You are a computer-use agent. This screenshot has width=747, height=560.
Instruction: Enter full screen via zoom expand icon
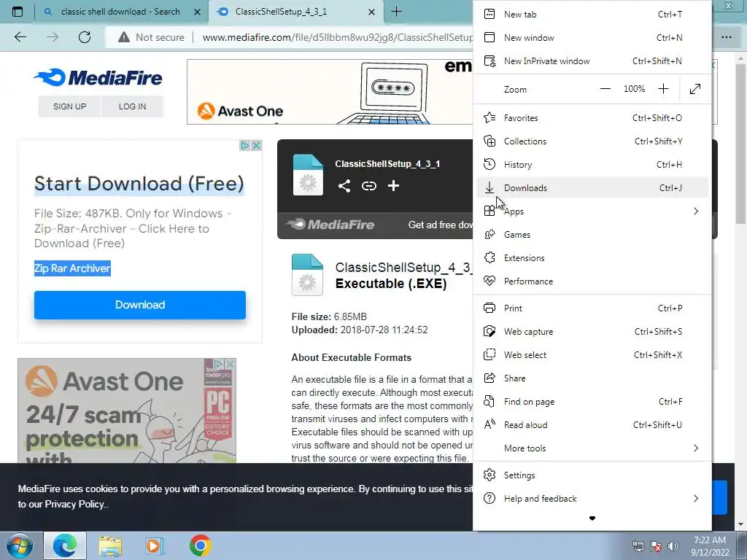coord(695,89)
